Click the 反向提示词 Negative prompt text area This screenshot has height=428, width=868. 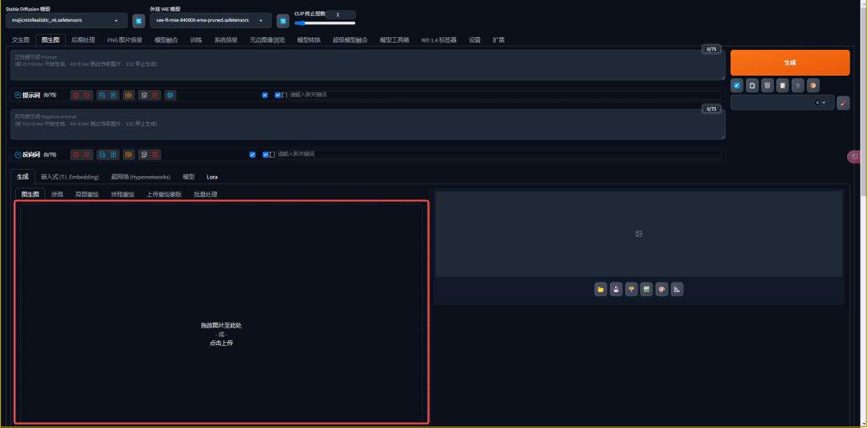(x=367, y=124)
